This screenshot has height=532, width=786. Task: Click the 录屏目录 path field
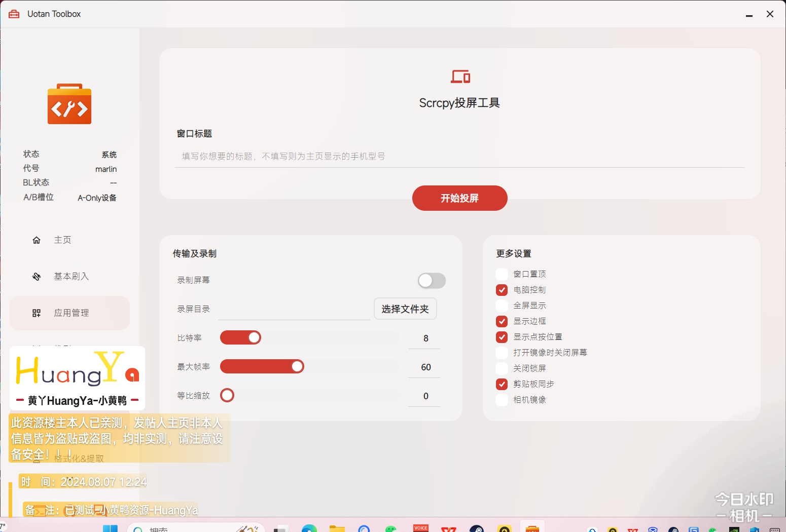point(294,309)
